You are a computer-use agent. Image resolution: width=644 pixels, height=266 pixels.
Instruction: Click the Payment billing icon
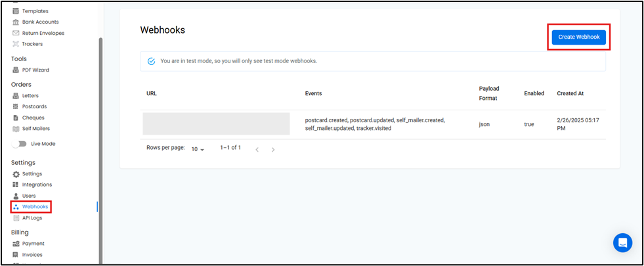[16, 244]
